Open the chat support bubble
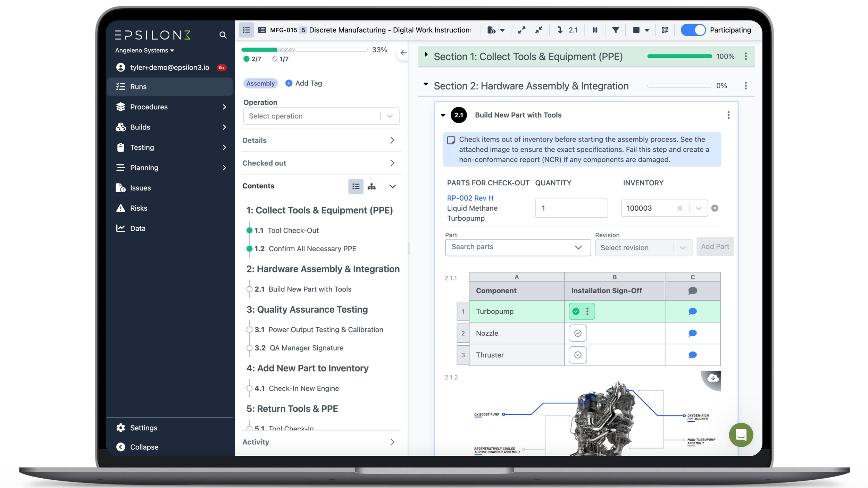Image resolution: width=868 pixels, height=488 pixels. click(741, 435)
